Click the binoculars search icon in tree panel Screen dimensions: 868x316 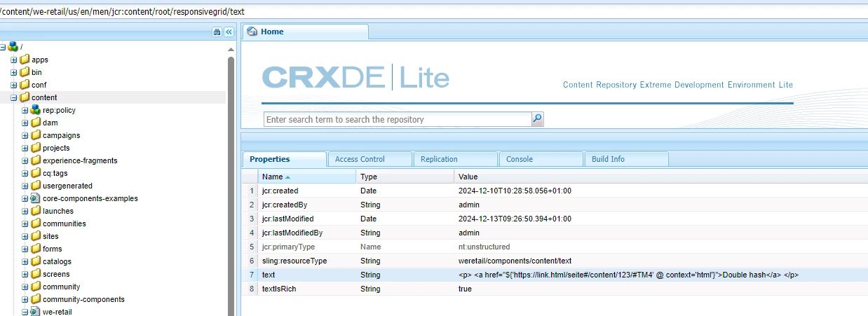(217, 32)
